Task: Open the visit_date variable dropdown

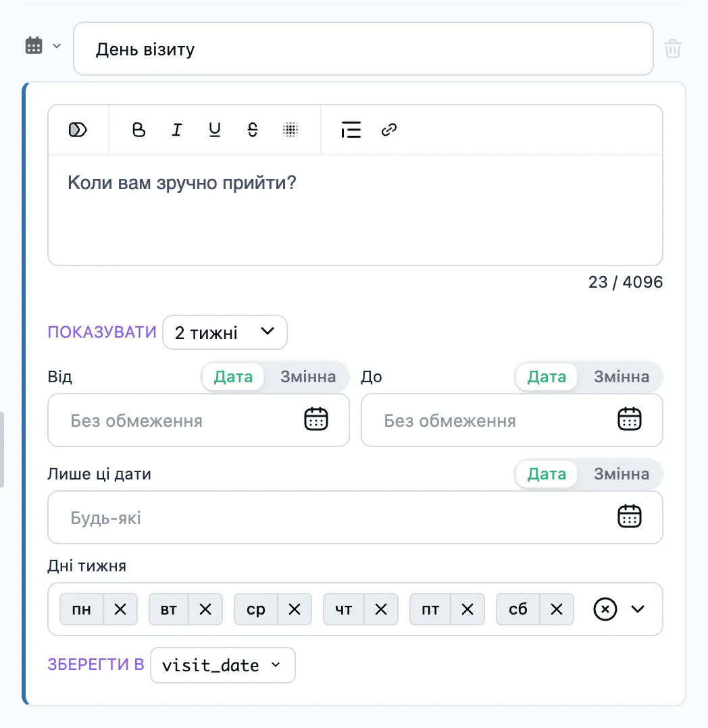Action: click(x=222, y=665)
